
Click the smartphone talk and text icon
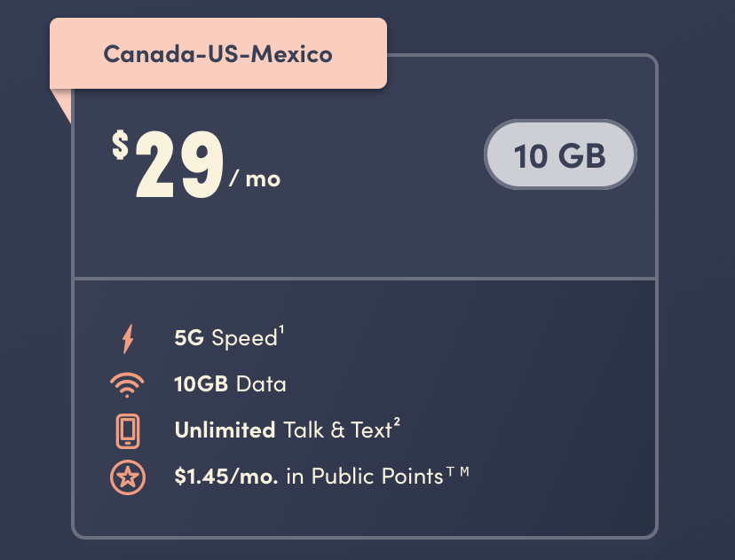coord(128,430)
